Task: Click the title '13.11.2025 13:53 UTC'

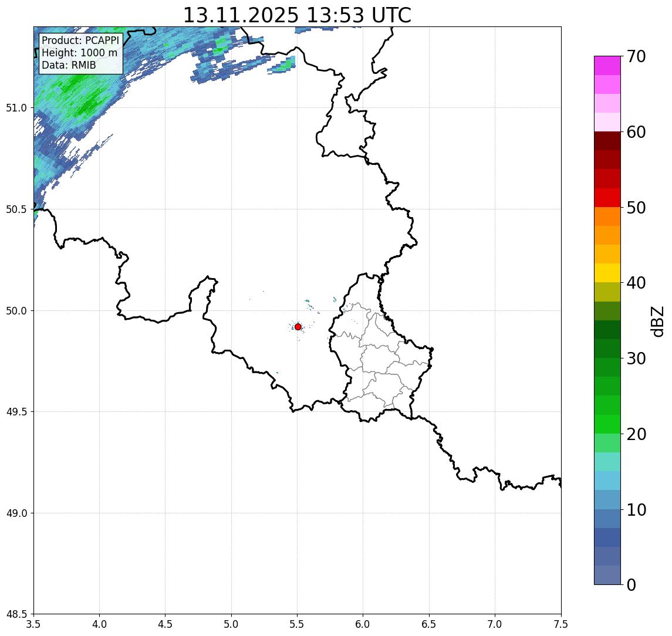Action: 297,15
